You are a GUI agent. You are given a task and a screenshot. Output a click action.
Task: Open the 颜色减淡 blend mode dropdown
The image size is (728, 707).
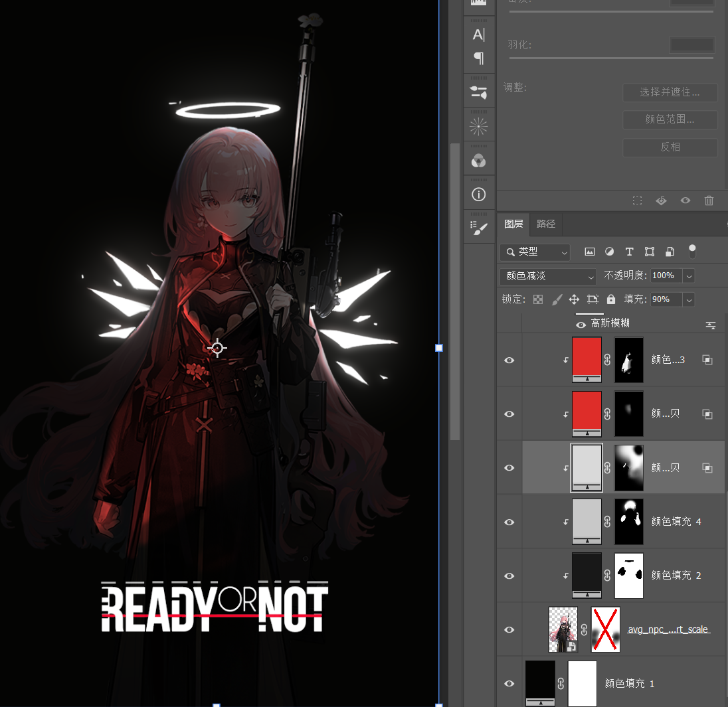[x=548, y=276]
